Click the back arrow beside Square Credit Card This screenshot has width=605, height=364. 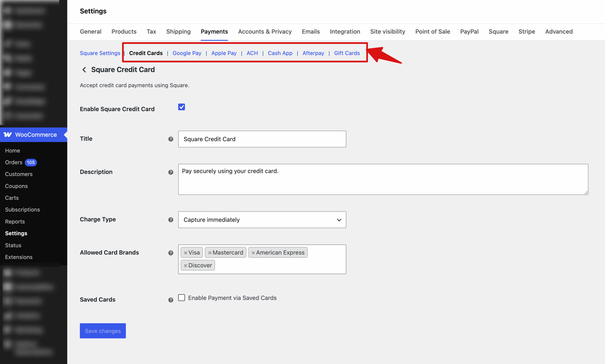click(84, 70)
